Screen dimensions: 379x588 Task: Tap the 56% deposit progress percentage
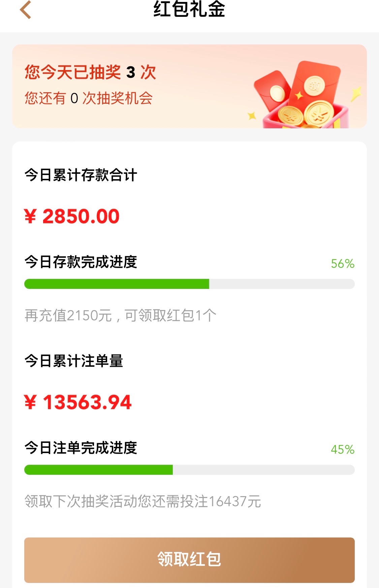tap(342, 264)
